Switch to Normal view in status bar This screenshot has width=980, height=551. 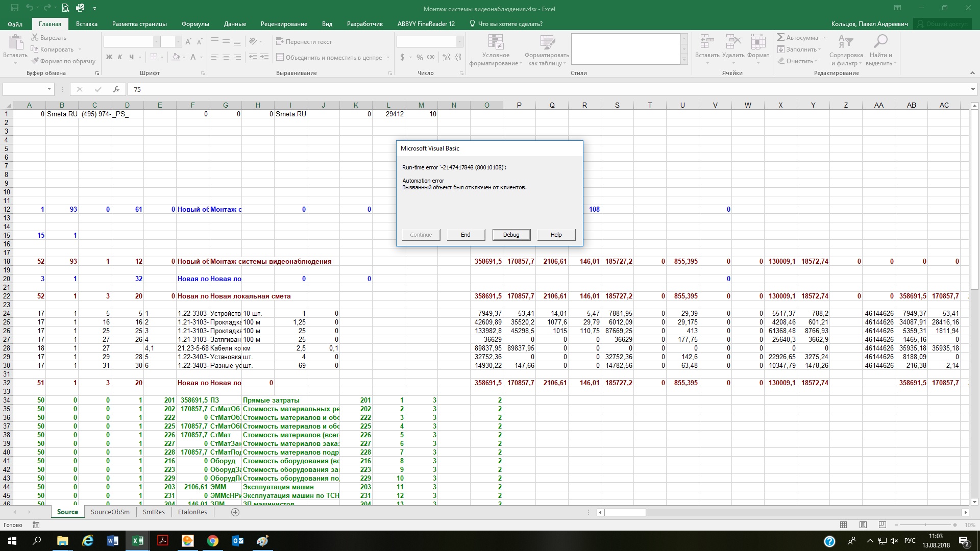coord(843,524)
